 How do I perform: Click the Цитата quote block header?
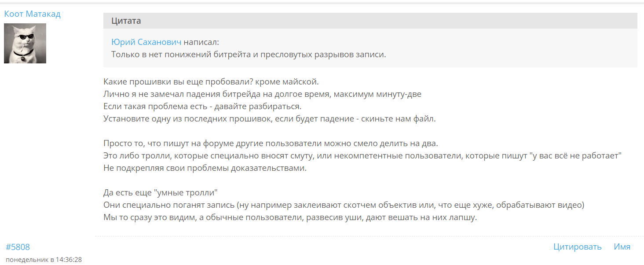click(x=126, y=21)
